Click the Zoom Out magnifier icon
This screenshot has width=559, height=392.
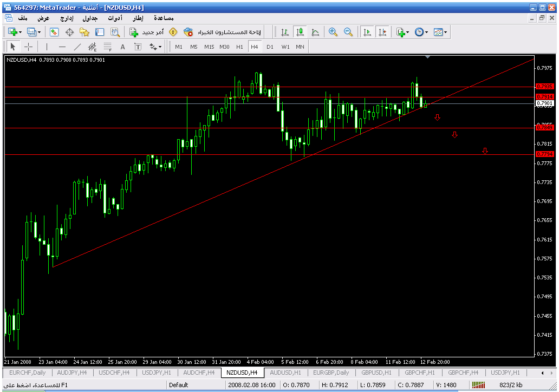click(x=348, y=32)
